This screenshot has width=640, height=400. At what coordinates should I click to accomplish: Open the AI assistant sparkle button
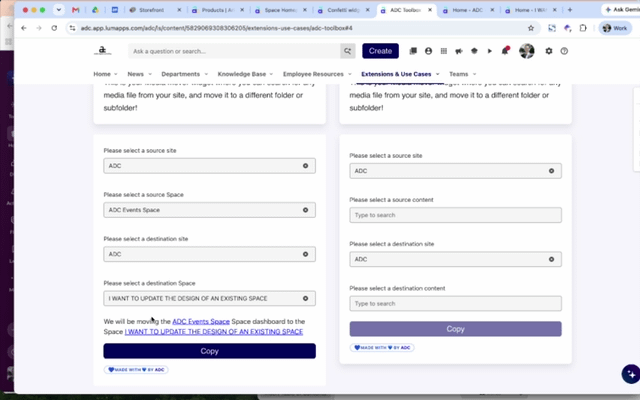click(631, 374)
